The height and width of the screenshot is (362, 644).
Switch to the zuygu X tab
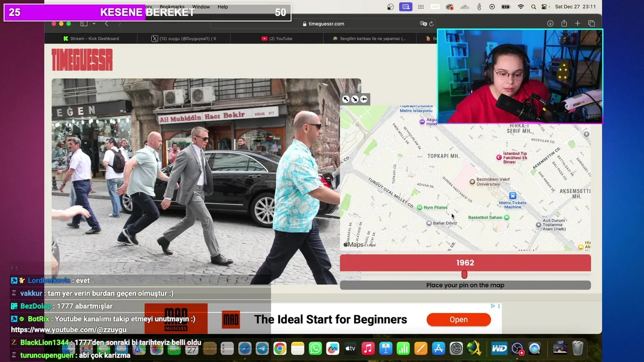coord(184,38)
